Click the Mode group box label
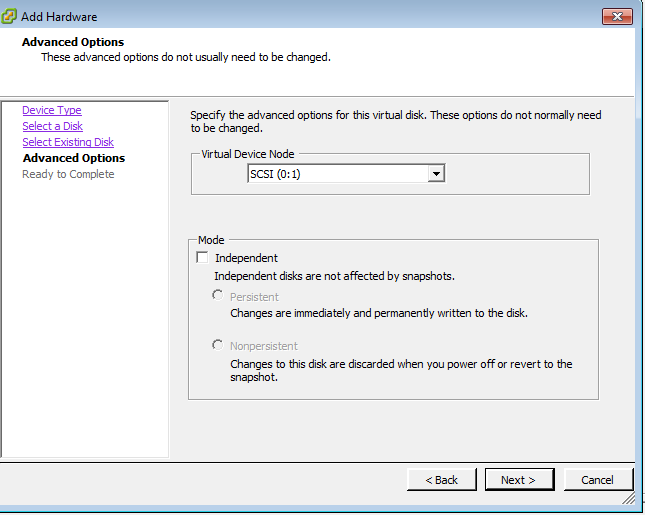Image resolution: width=645 pixels, height=515 pixels. point(211,240)
